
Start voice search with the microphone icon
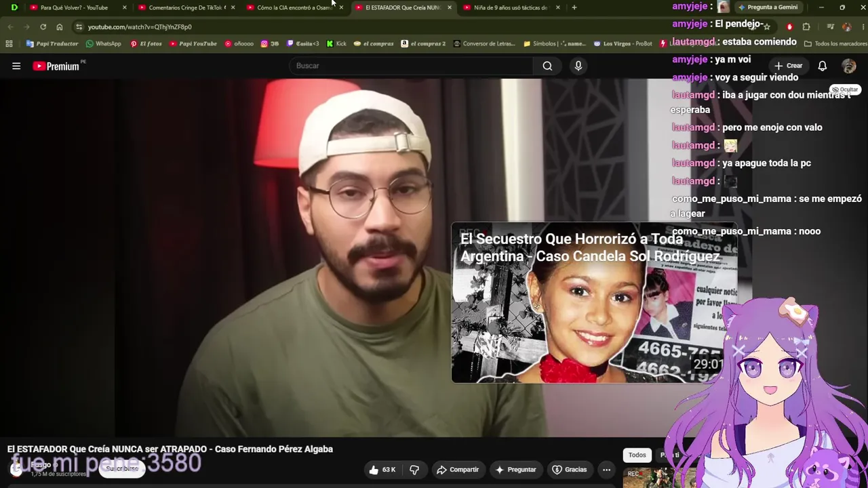point(578,66)
